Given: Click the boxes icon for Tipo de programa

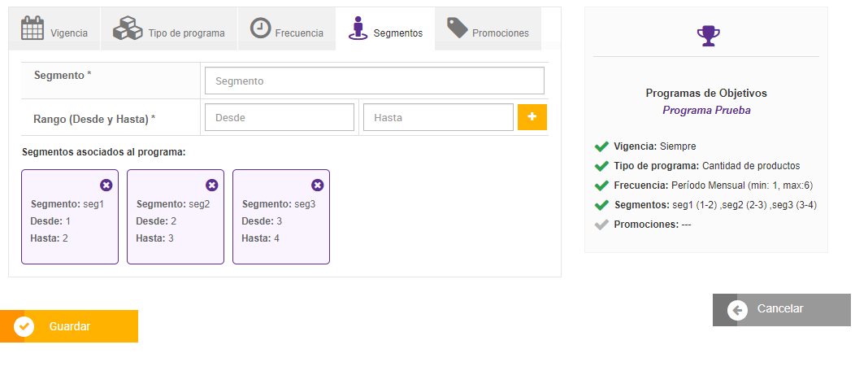Looking at the screenshot, I should coord(128,28).
